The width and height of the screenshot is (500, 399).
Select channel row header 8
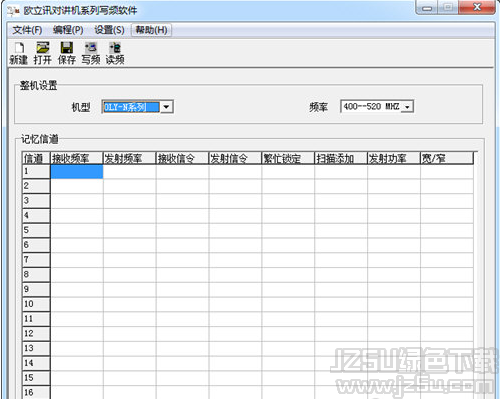pos(36,275)
